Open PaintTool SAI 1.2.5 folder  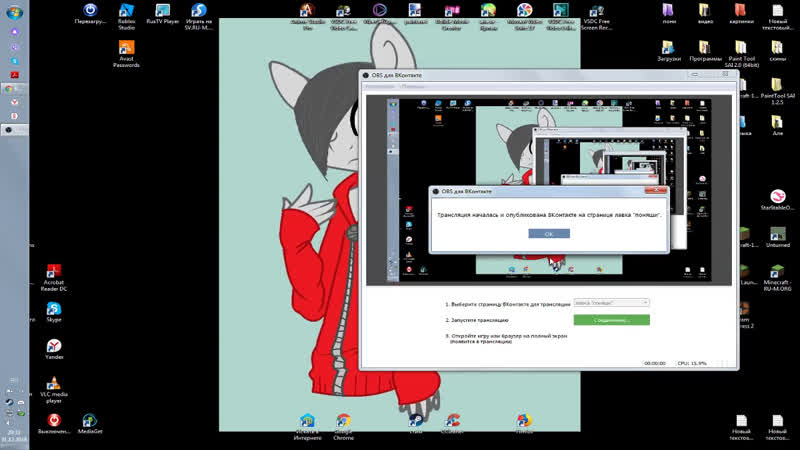click(x=777, y=91)
